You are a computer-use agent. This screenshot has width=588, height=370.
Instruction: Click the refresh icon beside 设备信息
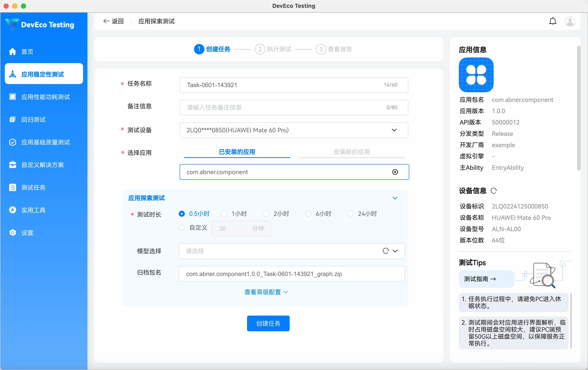pos(493,191)
